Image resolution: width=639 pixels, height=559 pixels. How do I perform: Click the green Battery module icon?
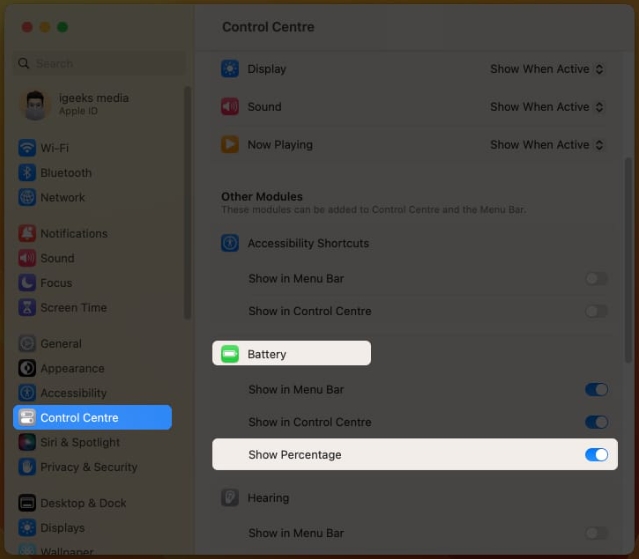point(230,354)
